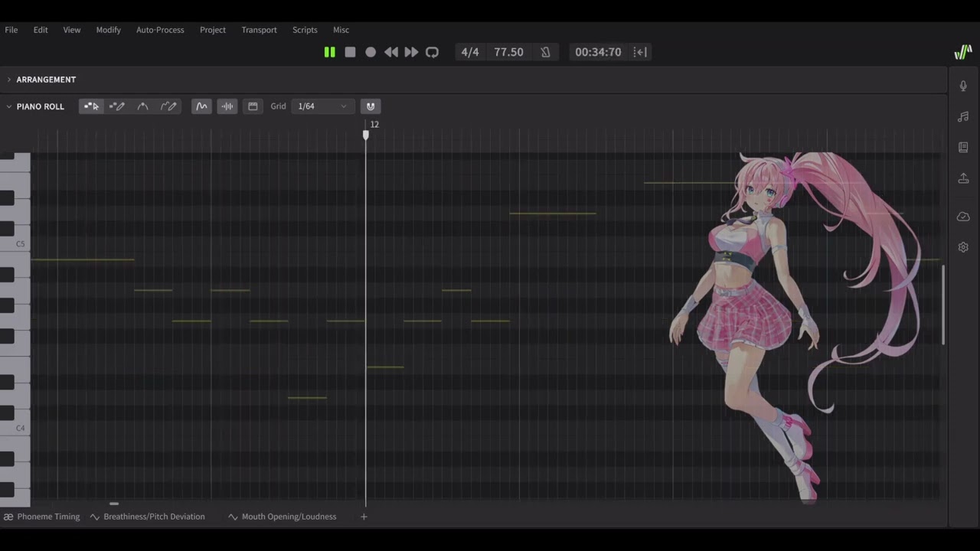The height and width of the screenshot is (551, 980).
Task: Select the lowest note above C4
Action: [307, 397]
